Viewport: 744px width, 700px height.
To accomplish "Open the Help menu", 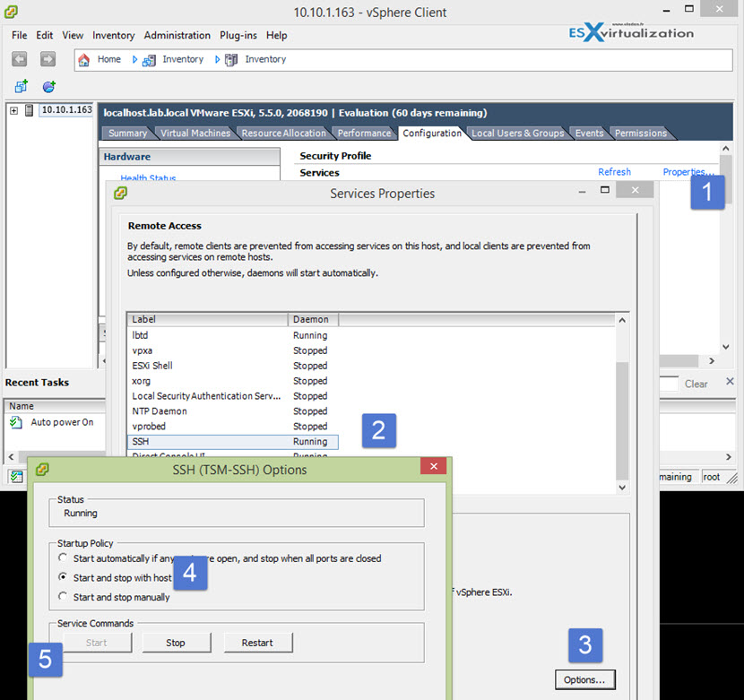I will tap(276, 35).
